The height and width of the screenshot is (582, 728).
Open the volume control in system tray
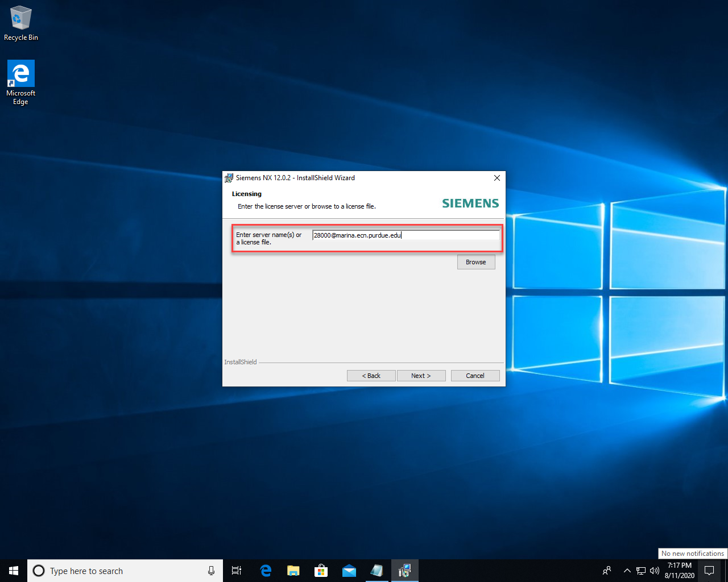[x=655, y=571]
